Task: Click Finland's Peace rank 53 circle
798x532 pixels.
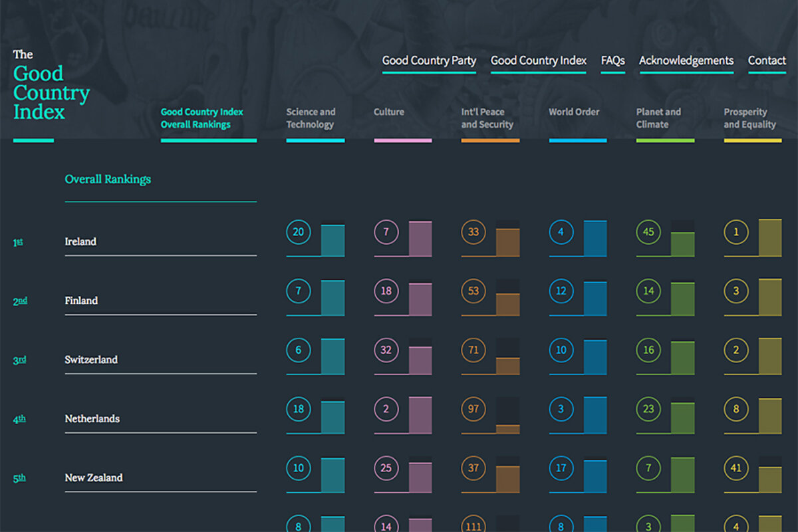Action: coord(473,291)
